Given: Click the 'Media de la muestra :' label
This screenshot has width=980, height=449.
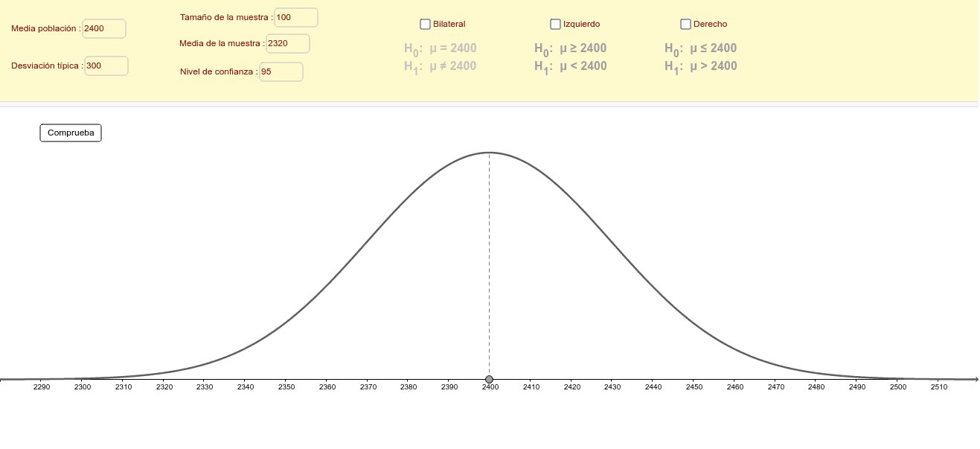Looking at the screenshot, I should pyautogui.click(x=222, y=43).
